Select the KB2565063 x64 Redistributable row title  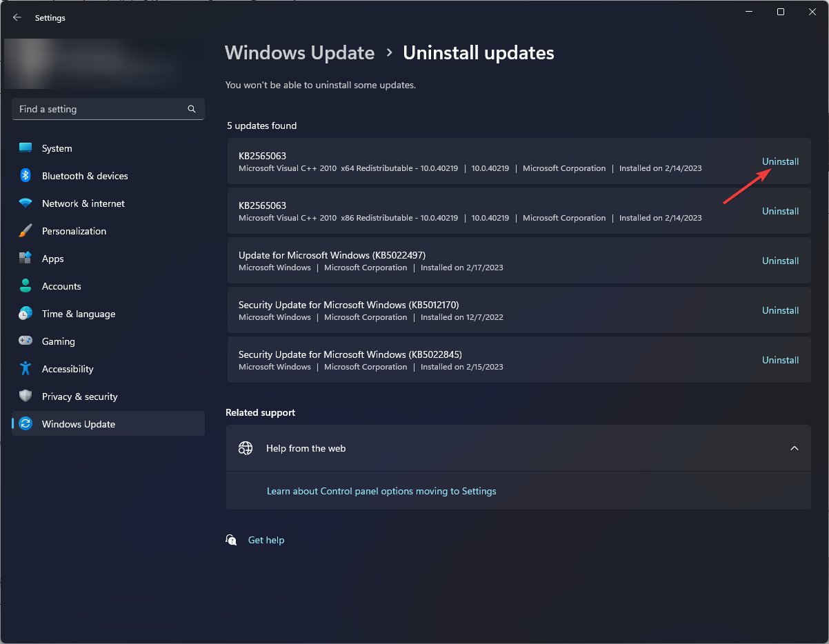[x=262, y=156]
